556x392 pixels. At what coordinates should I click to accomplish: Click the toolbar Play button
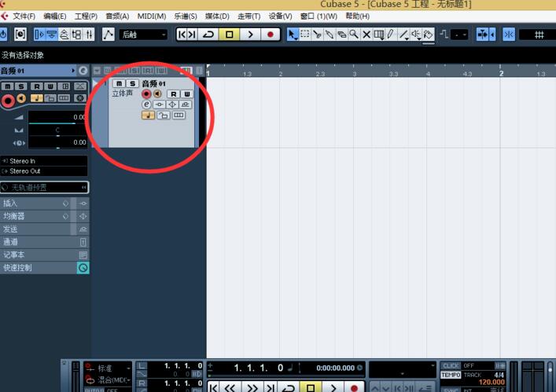(250, 35)
